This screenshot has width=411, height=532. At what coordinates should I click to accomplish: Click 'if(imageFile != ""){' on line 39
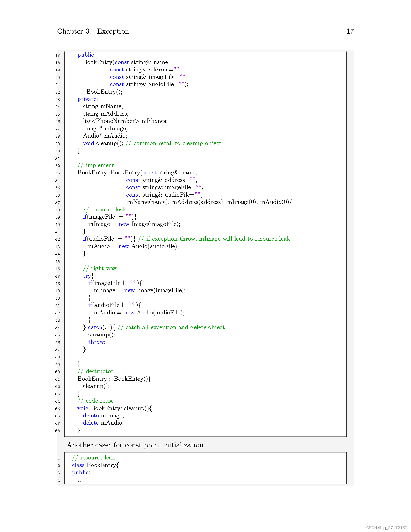[110, 217]
